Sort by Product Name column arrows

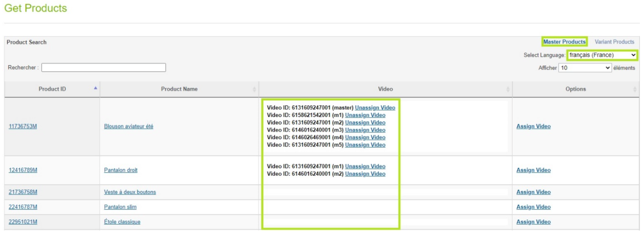[x=254, y=89]
